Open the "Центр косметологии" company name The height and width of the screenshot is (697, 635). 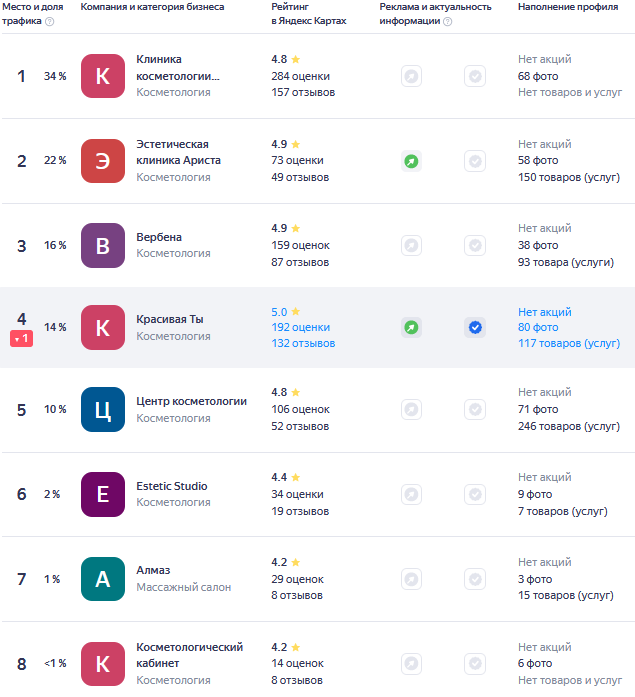[192, 401]
